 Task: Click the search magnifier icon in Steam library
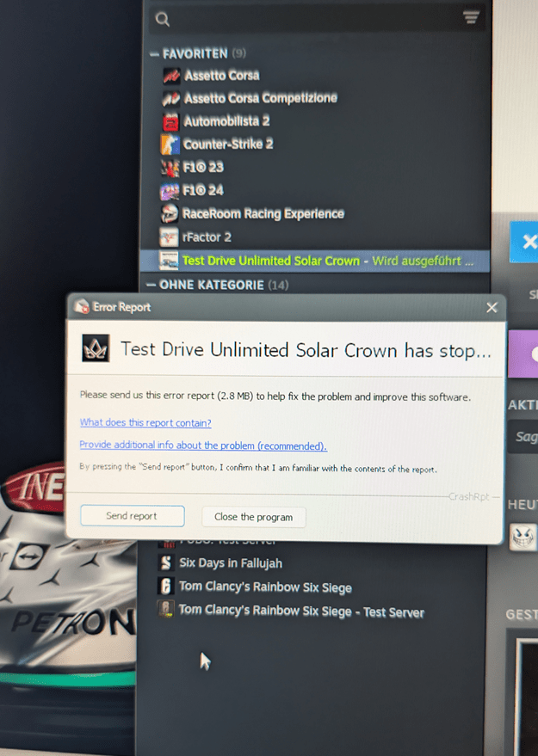[163, 19]
